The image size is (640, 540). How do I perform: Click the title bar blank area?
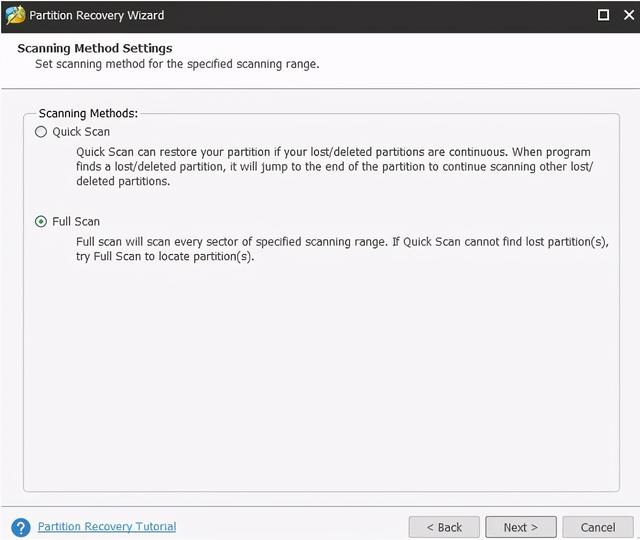pyautogui.click(x=380, y=16)
